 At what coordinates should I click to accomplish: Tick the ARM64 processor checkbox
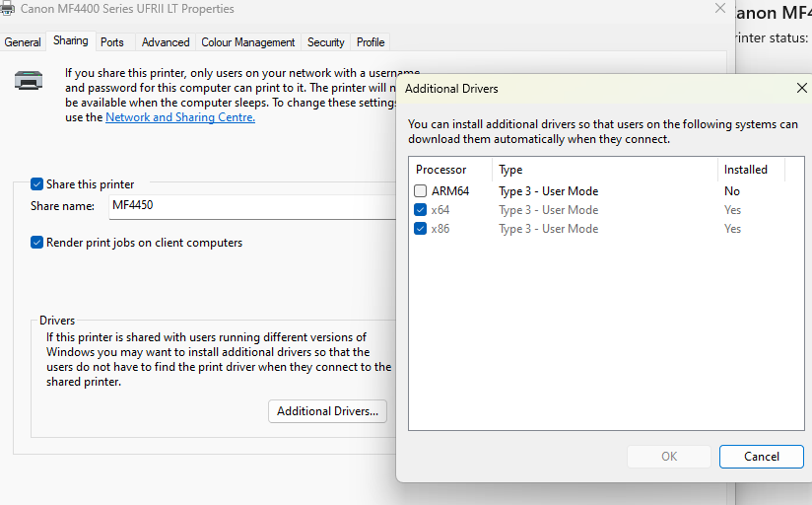click(420, 191)
